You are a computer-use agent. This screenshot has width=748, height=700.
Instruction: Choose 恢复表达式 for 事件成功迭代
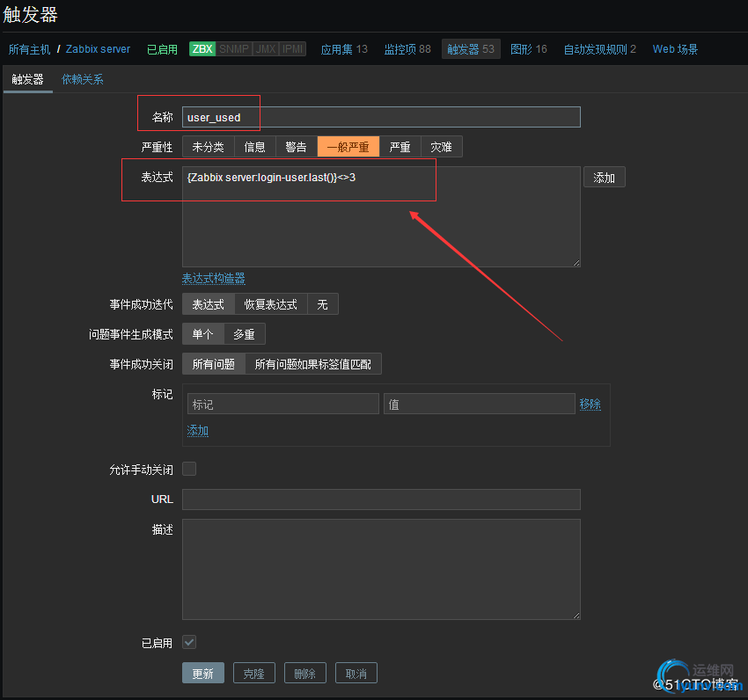point(270,304)
